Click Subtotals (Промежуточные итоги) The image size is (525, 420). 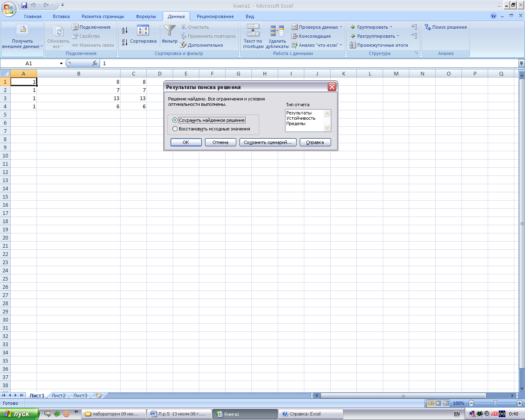[379, 45]
